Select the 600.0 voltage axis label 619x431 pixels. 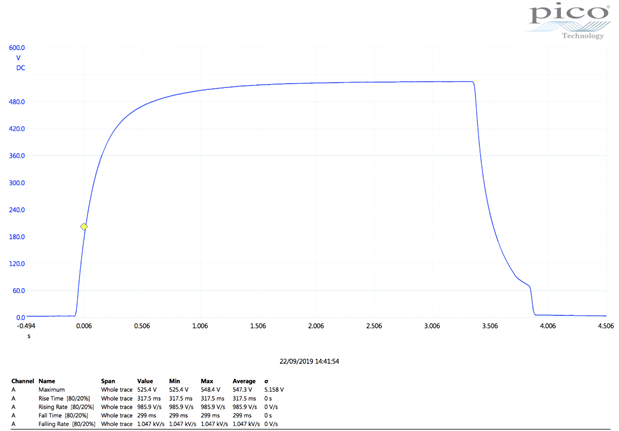pos(17,48)
